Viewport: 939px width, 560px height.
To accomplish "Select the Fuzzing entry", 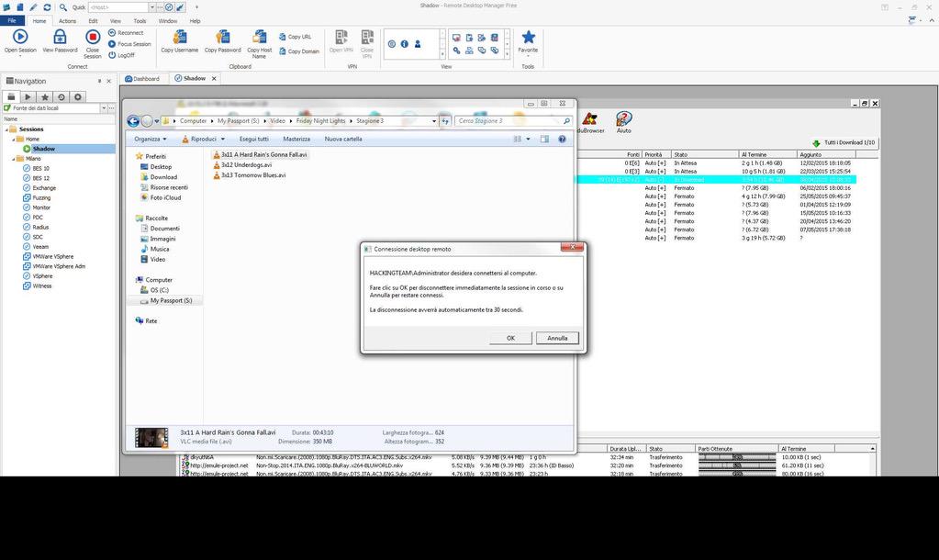I will 41,197.
